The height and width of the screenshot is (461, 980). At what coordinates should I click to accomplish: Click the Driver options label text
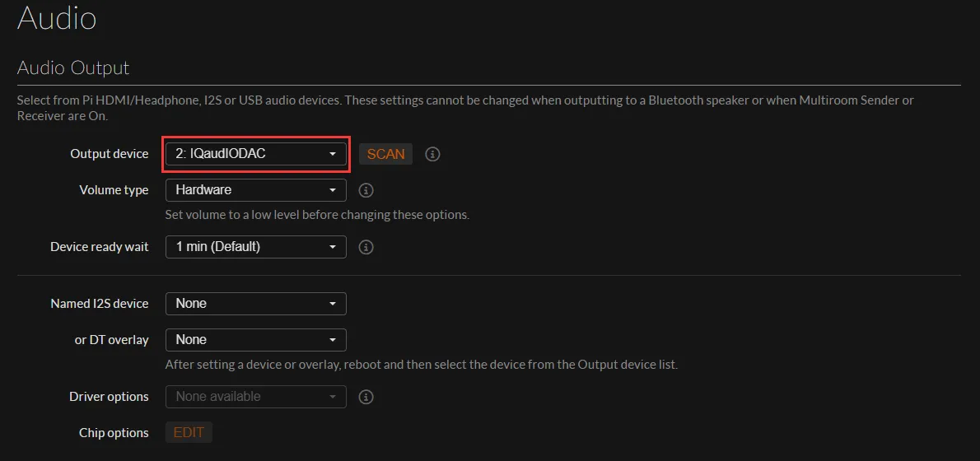[x=109, y=397]
